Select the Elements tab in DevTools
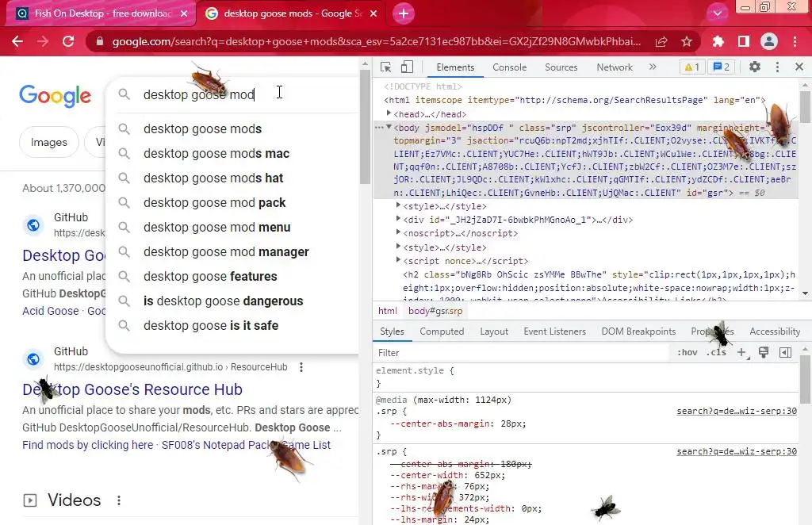 [x=455, y=67]
